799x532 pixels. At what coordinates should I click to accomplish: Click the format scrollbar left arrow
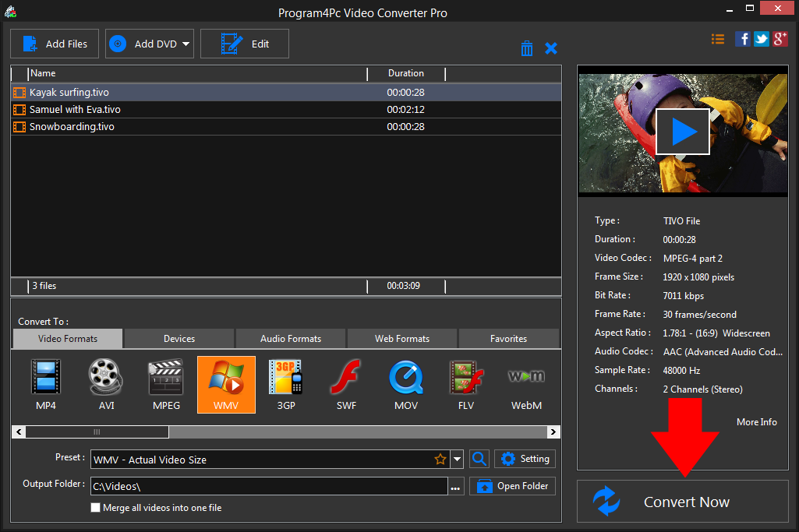19,432
